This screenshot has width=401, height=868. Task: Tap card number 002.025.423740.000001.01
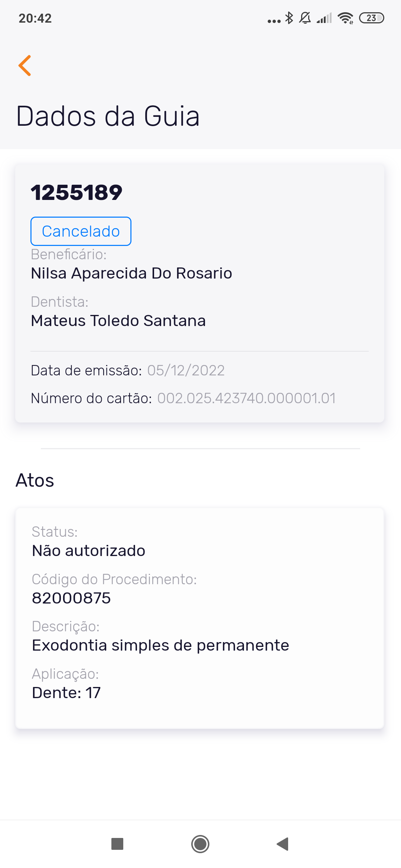point(247,398)
